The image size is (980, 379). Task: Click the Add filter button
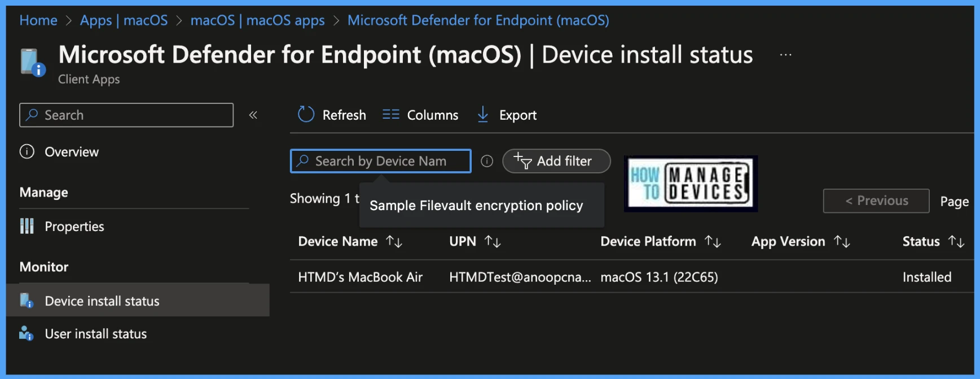556,161
